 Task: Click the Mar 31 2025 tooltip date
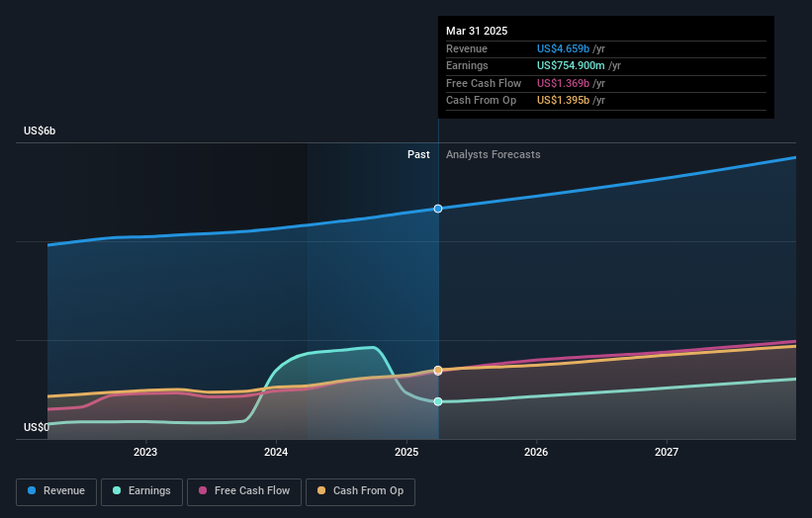tap(477, 31)
